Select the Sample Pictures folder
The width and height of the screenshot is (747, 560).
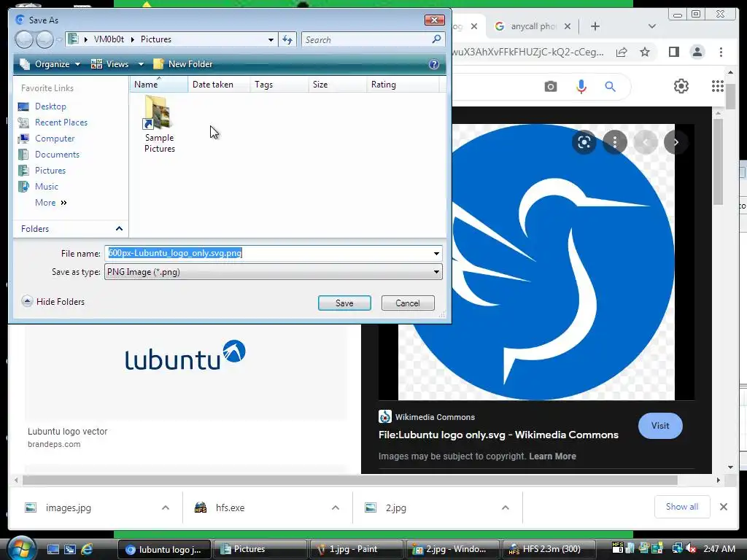(159, 124)
